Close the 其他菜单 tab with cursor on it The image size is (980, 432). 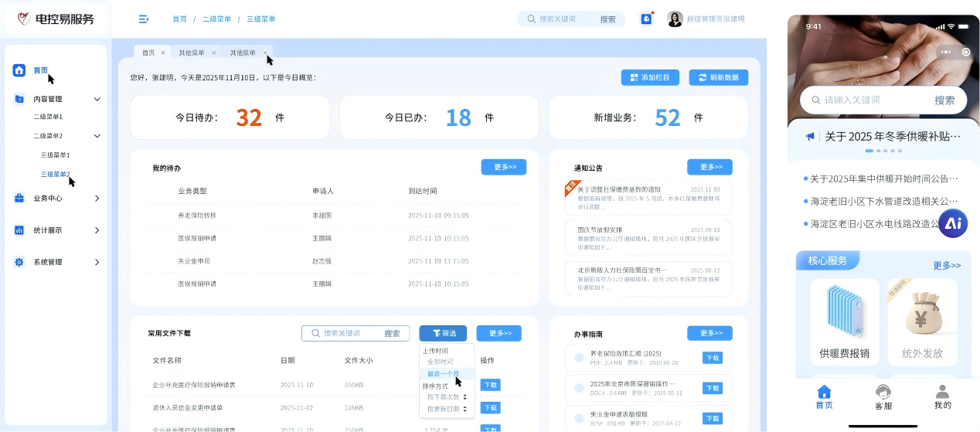[x=265, y=53]
